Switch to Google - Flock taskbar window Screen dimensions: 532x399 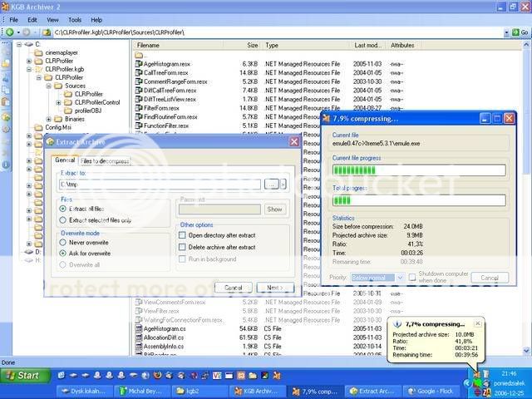(431, 392)
